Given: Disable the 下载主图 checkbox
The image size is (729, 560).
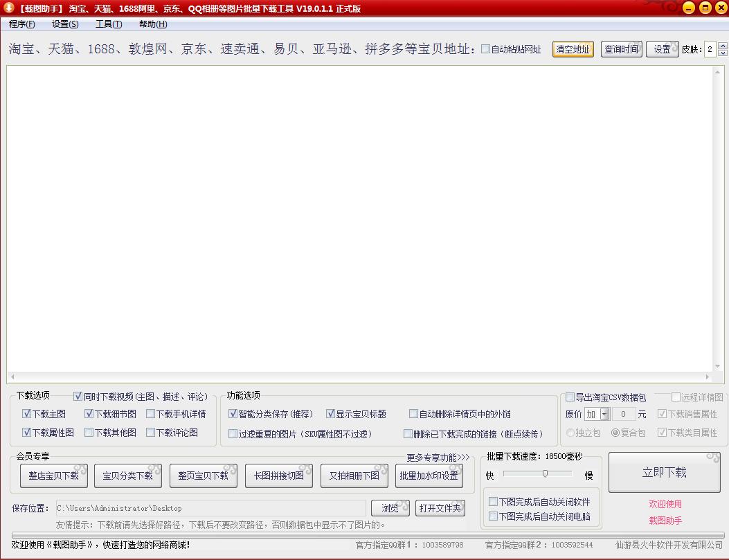Looking at the screenshot, I should click(26, 413).
